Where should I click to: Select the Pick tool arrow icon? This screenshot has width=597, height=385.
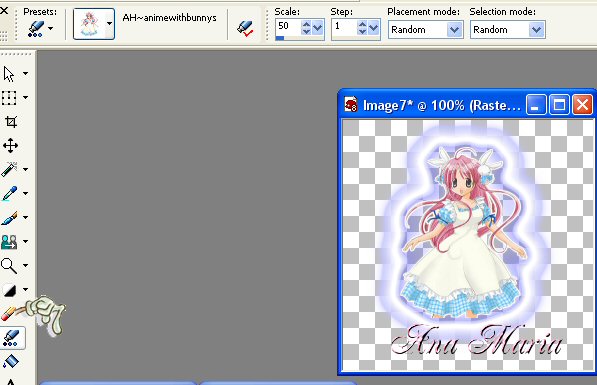click(x=9, y=73)
